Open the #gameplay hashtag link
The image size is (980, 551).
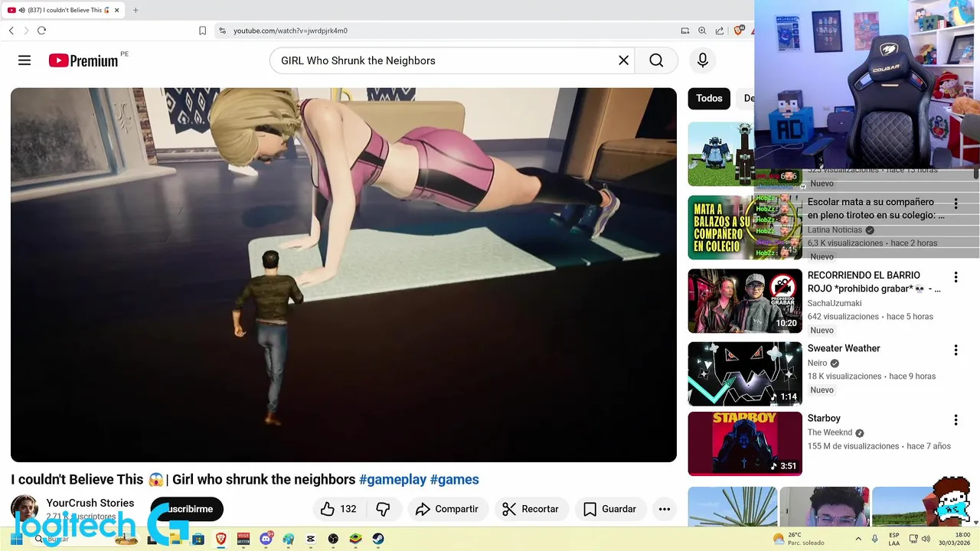pos(393,480)
